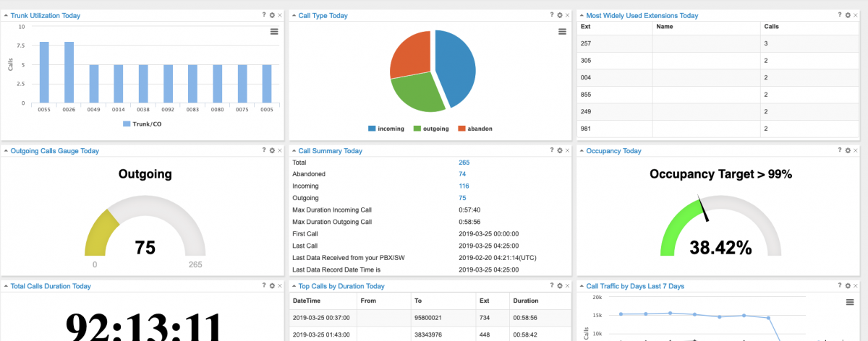Open settings gear of Call Summary Today

point(560,150)
